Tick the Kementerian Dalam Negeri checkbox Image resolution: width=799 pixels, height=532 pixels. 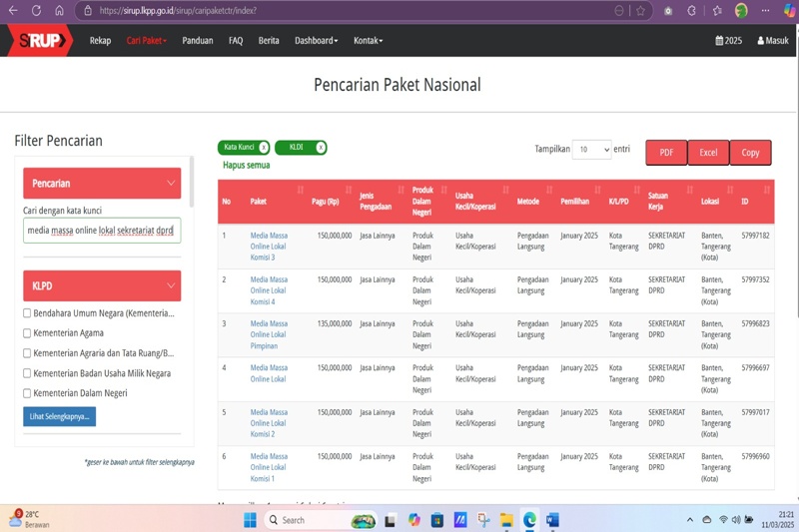click(28, 393)
